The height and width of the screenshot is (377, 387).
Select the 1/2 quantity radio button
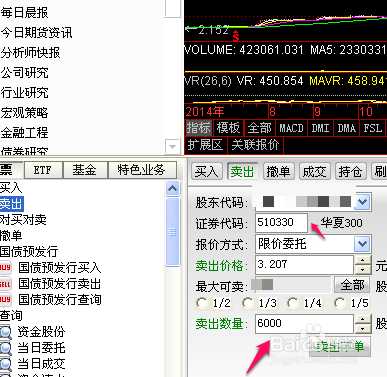pyautogui.click(x=202, y=303)
